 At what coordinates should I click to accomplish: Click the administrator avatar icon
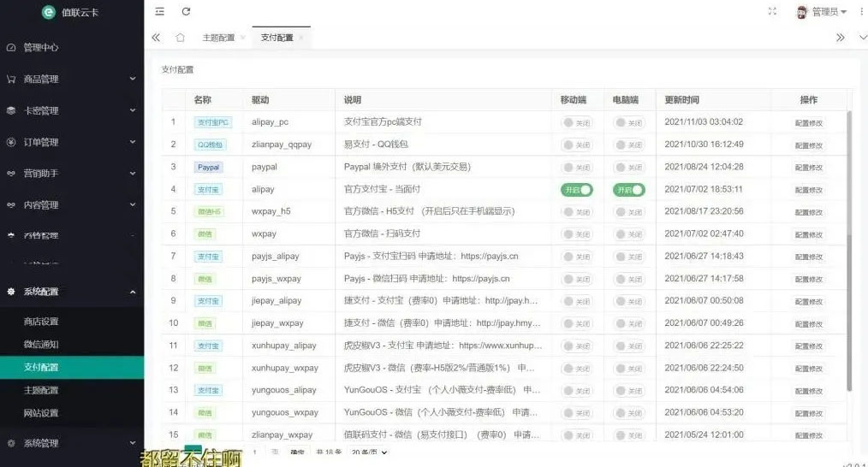801,12
